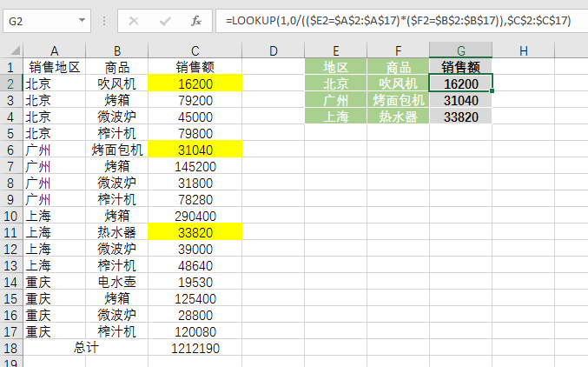Click the 商品 header cell in column B
Image resolution: width=588 pixels, height=367 pixels.
[x=117, y=67]
